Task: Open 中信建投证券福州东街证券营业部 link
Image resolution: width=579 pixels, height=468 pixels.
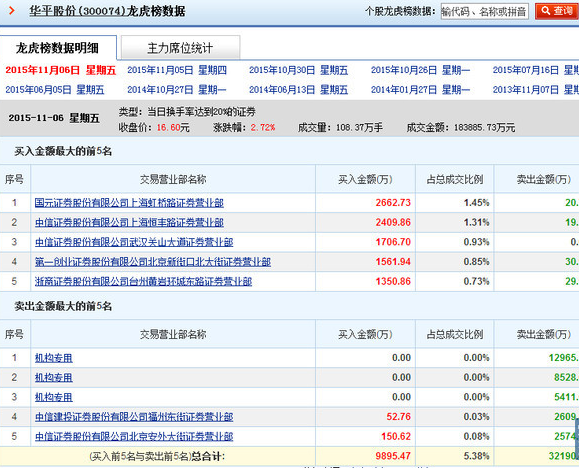Action: 134,417
